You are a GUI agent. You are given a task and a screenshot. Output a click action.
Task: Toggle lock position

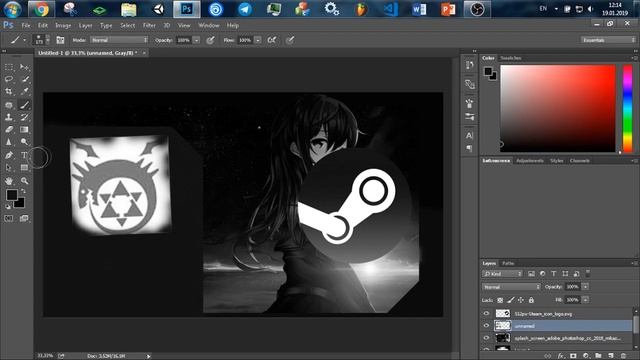521,300
